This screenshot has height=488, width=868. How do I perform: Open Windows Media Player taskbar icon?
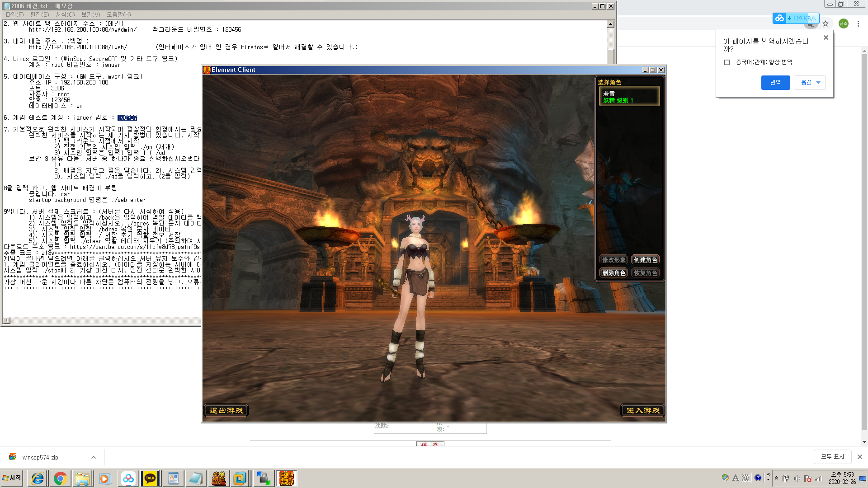105,478
